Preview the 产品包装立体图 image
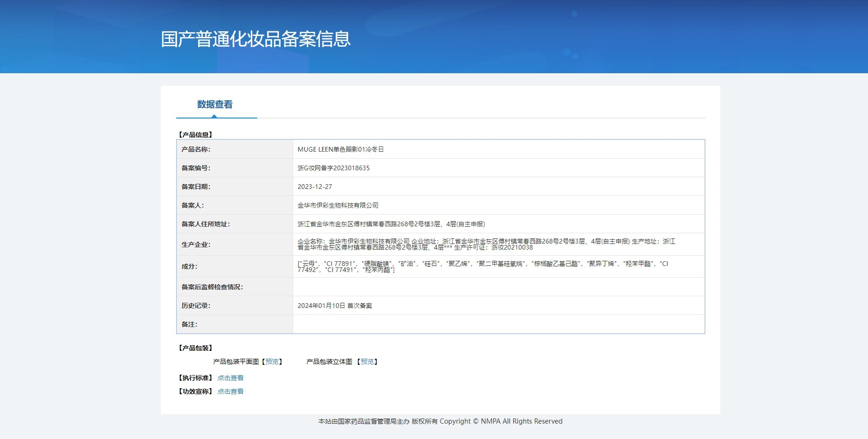868x439 pixels. 367,362
